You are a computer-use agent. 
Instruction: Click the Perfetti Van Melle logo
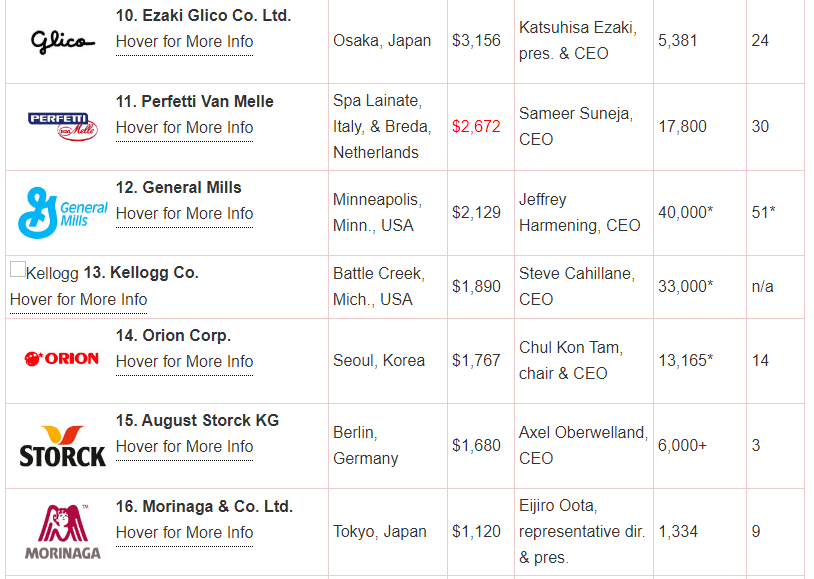(x=63, y=126)
